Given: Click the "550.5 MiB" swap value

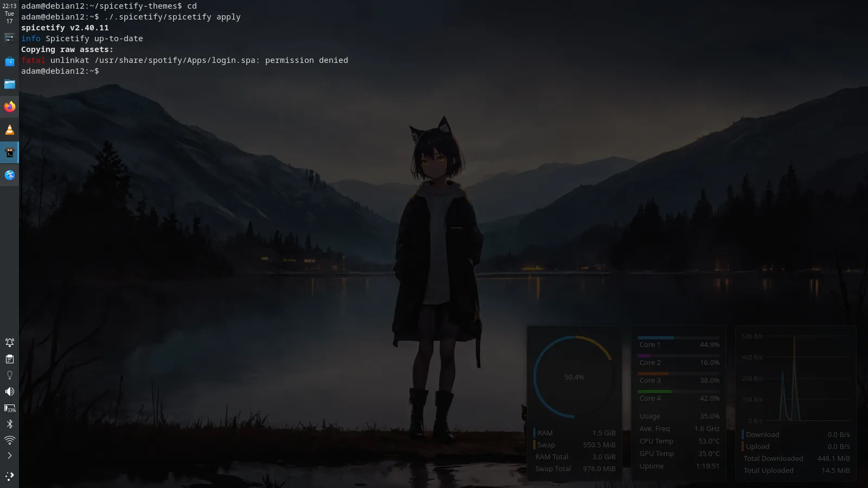Looking at the screenshot, I should pyautogui.click(x=599, y=445).
